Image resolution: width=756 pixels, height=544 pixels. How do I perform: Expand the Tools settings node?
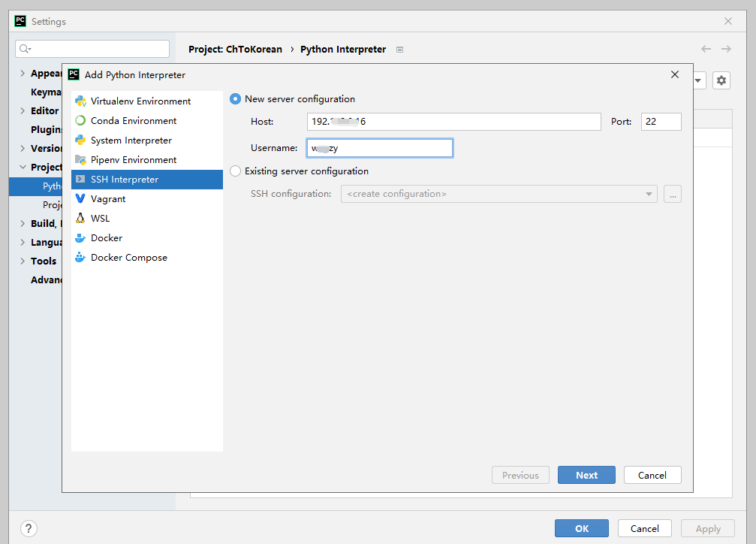[x=23, y=261]
